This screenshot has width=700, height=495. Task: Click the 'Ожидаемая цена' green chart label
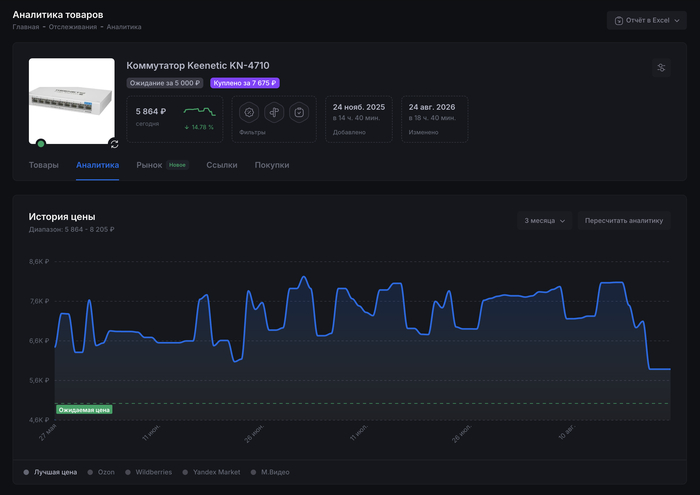84,410
